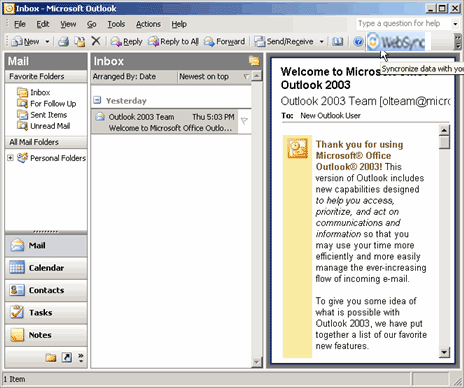The width and height of the screenshot is (464, 388).
Task: Toggle the follow-up flag on Outlook 2003 Team message
Action: click(244, 121)
